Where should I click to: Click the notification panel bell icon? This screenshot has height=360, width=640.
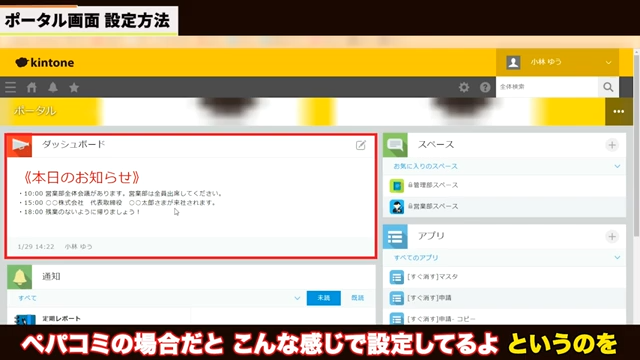pos(20,277)
